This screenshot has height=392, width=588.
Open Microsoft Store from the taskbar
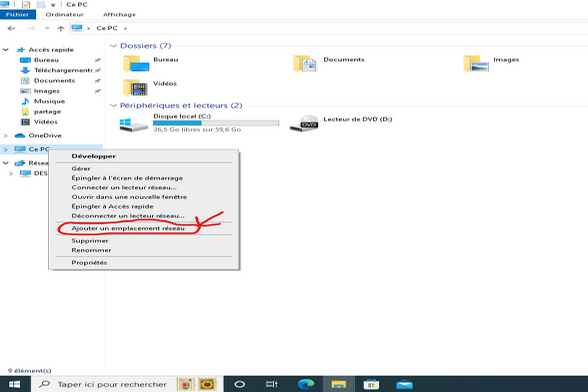coord(371,384)
